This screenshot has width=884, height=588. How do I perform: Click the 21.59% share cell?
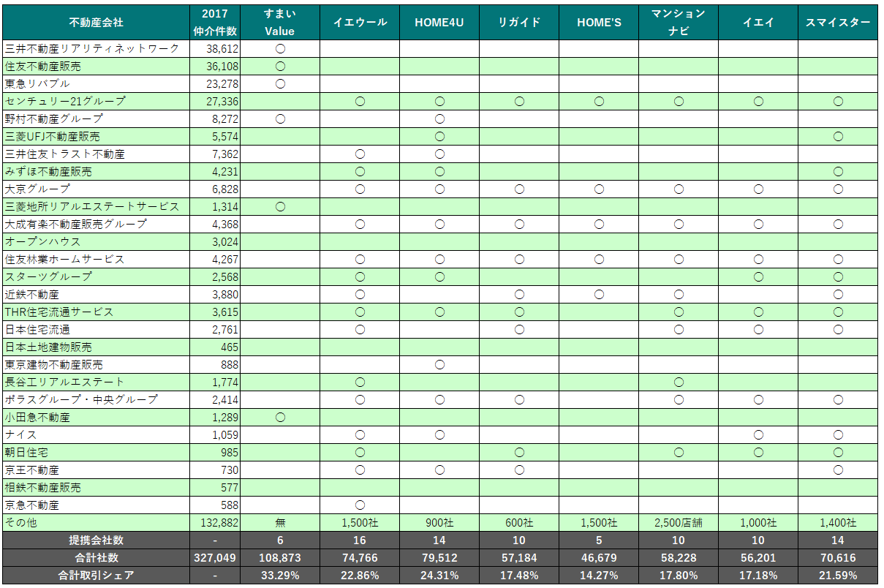(837, 576)
